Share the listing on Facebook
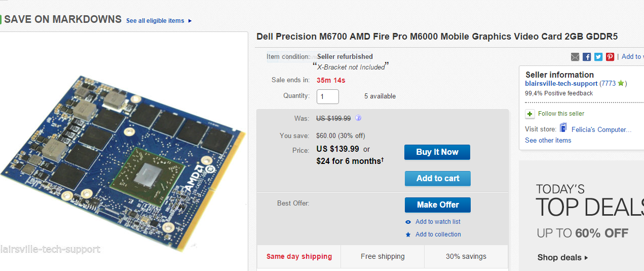This screenshot has width=644, height=271. [587, 57]
